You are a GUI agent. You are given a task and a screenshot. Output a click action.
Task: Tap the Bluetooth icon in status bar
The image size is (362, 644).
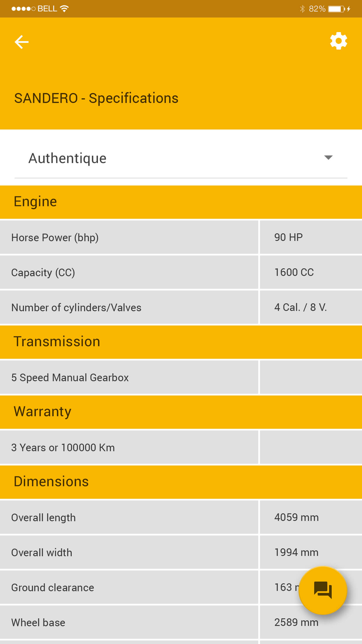coord(302,9)
